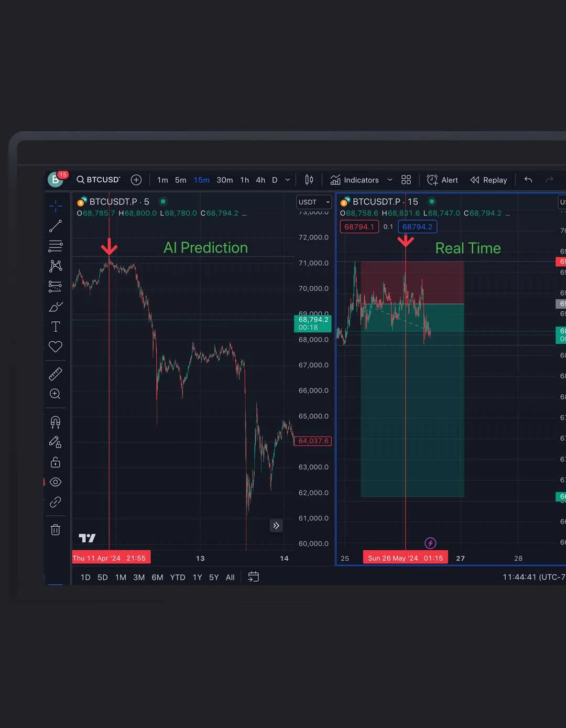Hide all drawings via the eye icon
The height and width of the screenshot is (728, 566).
click(x=55, y=482)
